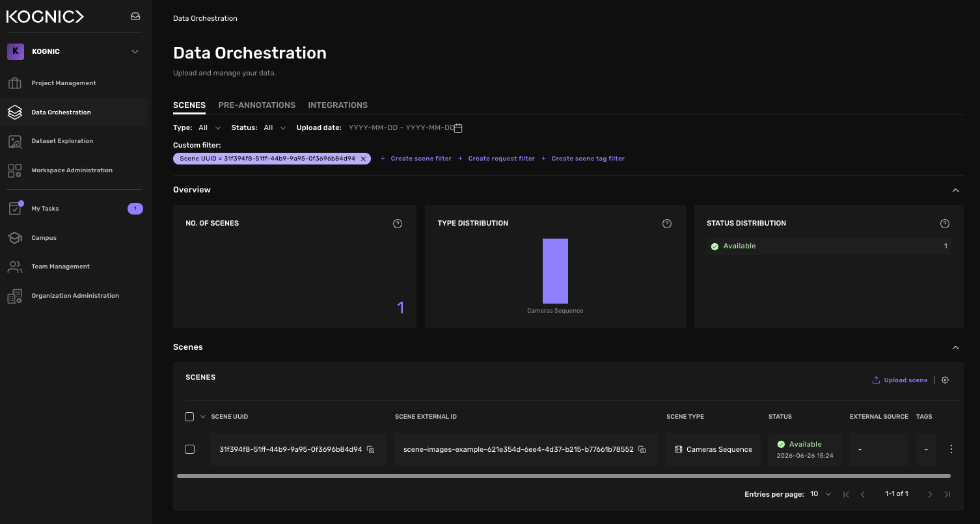Open the Campus graduation cap icon
Screen dimensions: 980x524
[14, 238]
